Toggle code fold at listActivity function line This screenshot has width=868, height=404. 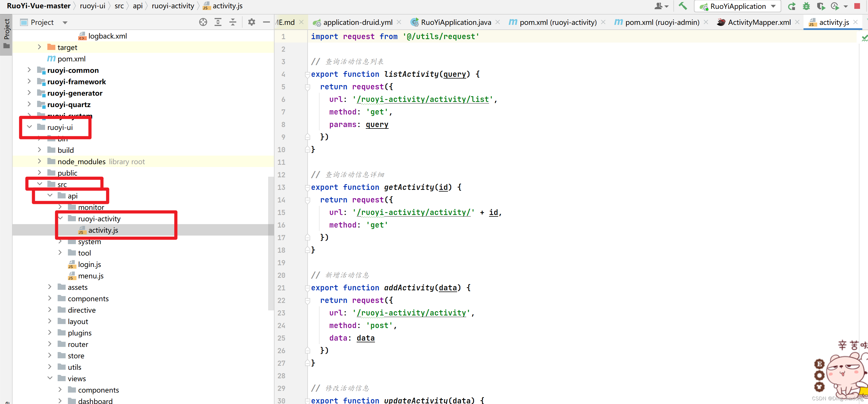pos(307,75)
